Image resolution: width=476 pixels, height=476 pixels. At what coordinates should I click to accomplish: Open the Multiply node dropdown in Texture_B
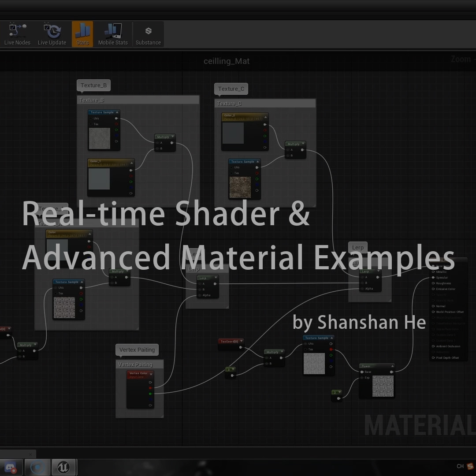pyautogui.click(x=173, y=137)
